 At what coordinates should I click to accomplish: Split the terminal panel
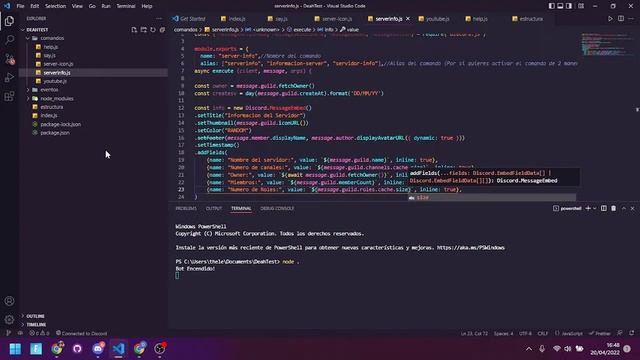(604, 209)
